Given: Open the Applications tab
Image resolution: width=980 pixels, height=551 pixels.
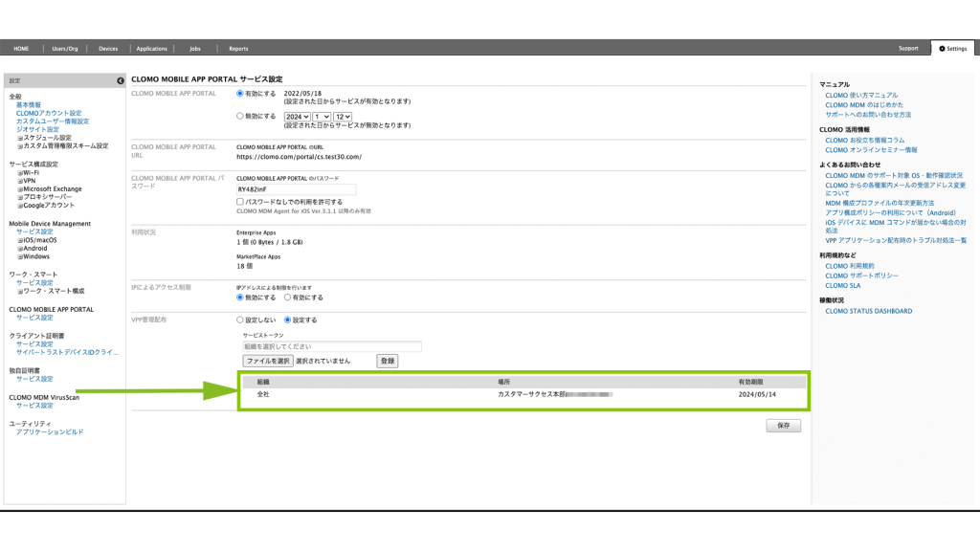Looking at the screenshot, I should click(x=152, y=49).
